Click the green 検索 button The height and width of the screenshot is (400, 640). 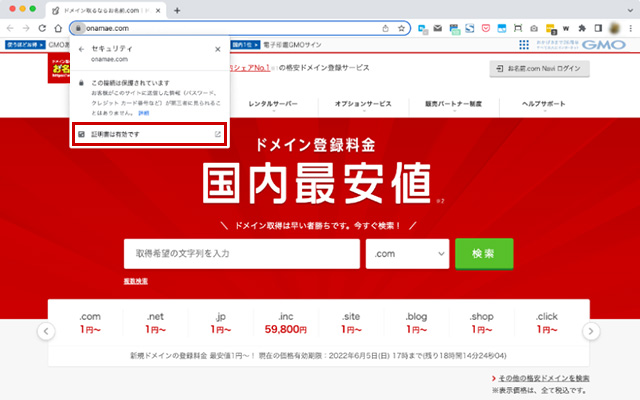484,253
